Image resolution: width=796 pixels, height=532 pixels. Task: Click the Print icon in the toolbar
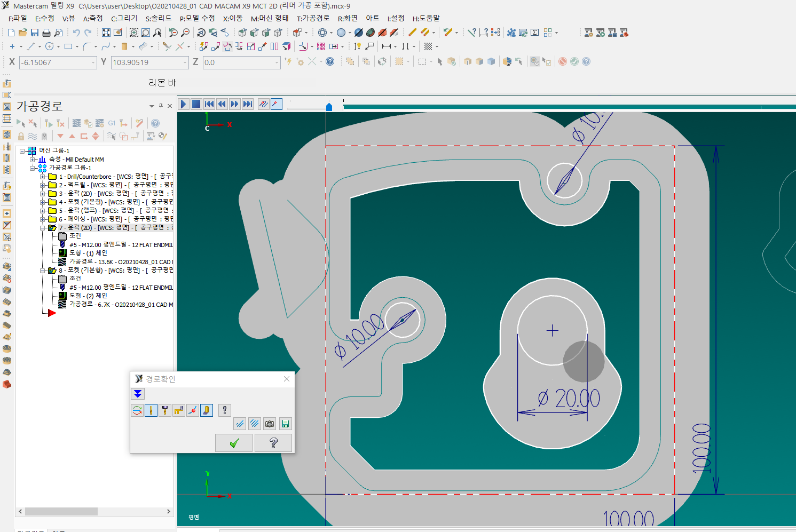(46, 33)
